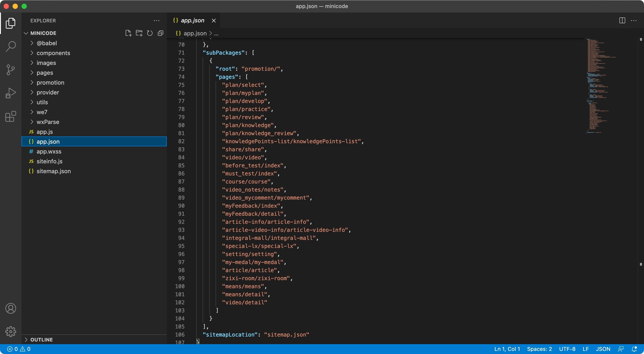Open sitemap.json from the file tree
This screenshot has width=644, height=354.
pos(53,171)
